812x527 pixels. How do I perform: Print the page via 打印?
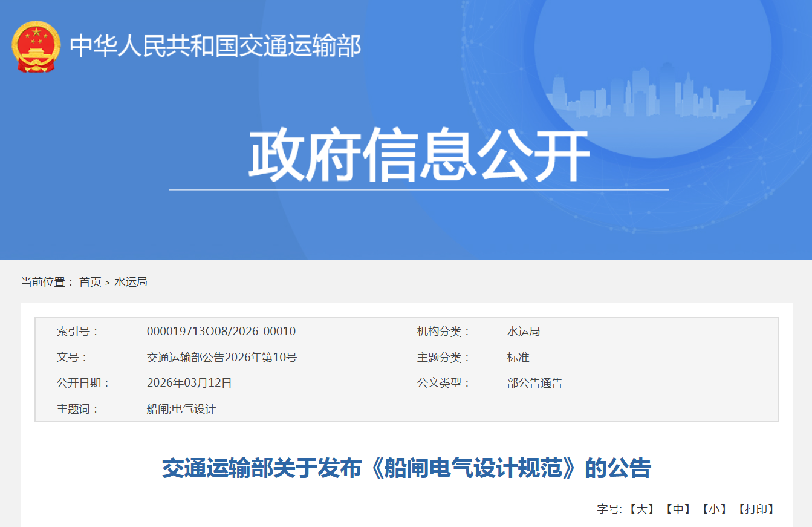[756, 509]
